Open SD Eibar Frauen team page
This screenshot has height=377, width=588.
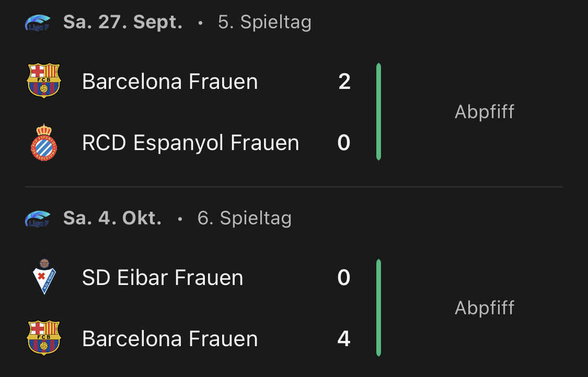[x=163, y=278]
